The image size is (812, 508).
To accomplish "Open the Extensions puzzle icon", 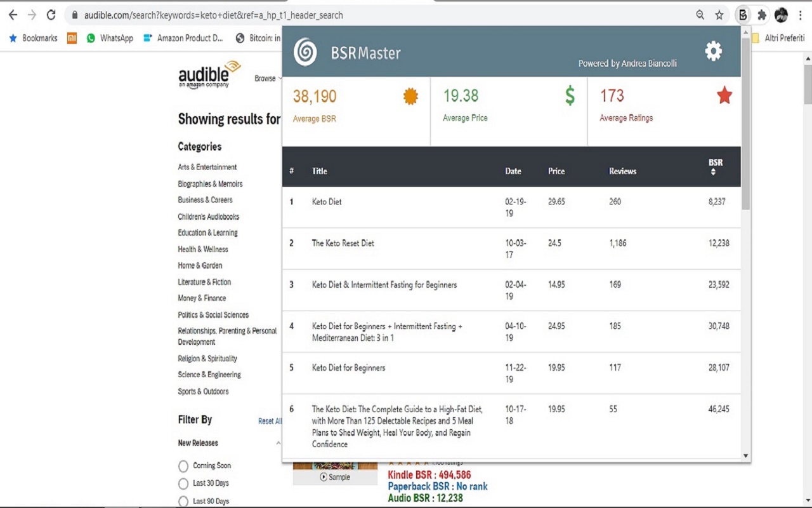I will 762,15.
